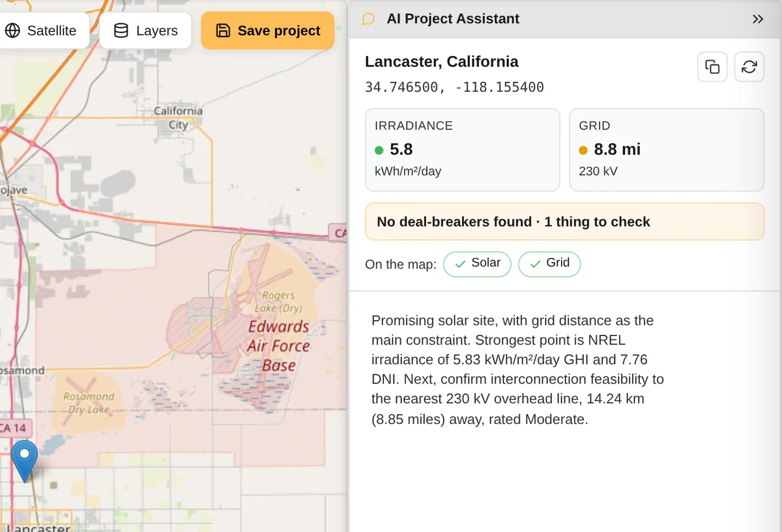The image size is (782, 532).
Task: Click California City map label
Action: (178, 118)
